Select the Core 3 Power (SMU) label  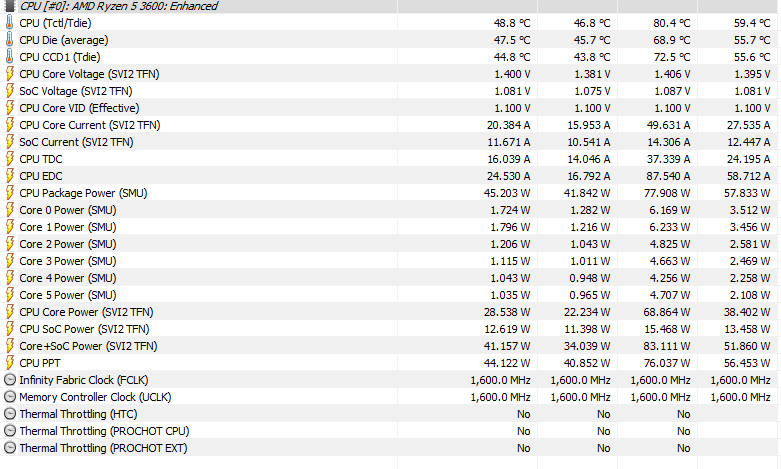[68, 261]
